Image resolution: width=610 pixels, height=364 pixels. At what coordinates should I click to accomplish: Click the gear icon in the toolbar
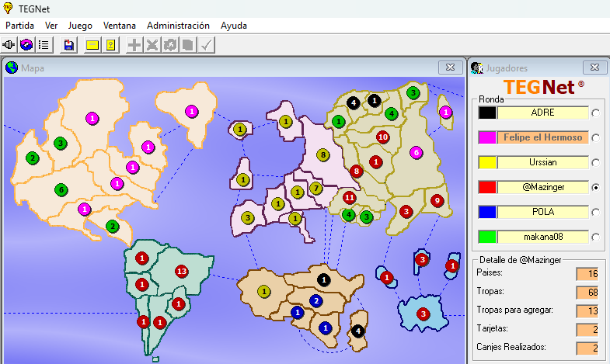point(169,45)
